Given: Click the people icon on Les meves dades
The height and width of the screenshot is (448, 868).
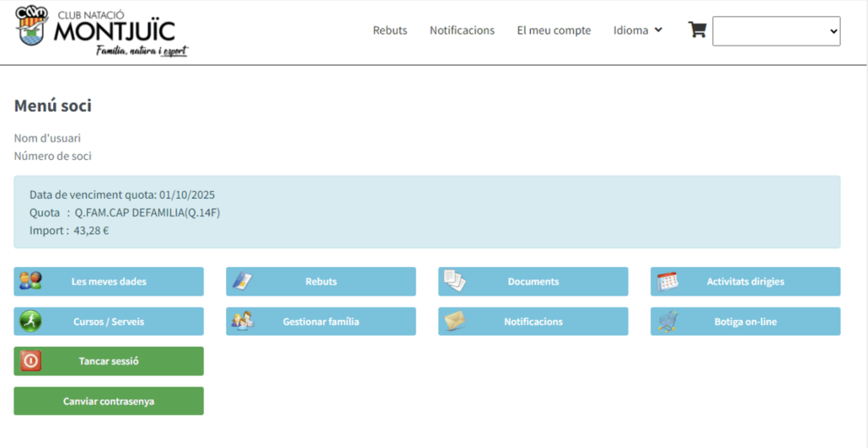Looking at the screenshot, I should [30, 281].
